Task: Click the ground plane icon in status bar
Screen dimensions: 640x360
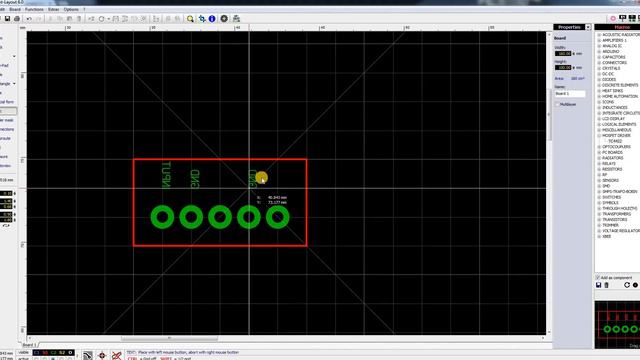Action: [x=88, y=356]
